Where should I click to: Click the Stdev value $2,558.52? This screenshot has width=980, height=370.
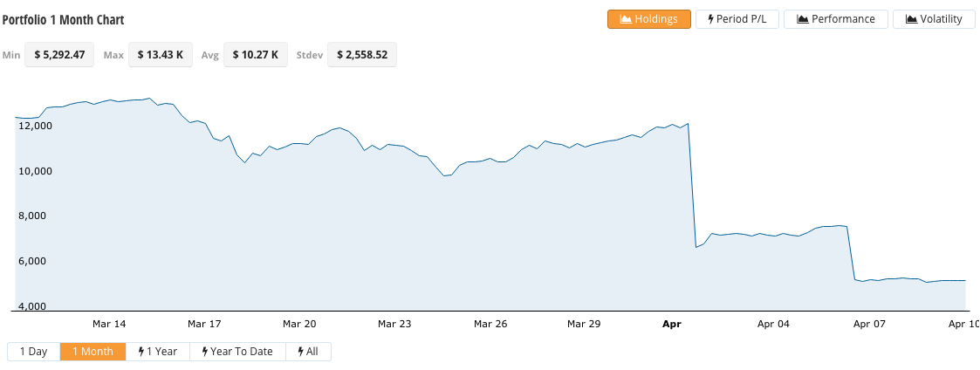point(362,54)
